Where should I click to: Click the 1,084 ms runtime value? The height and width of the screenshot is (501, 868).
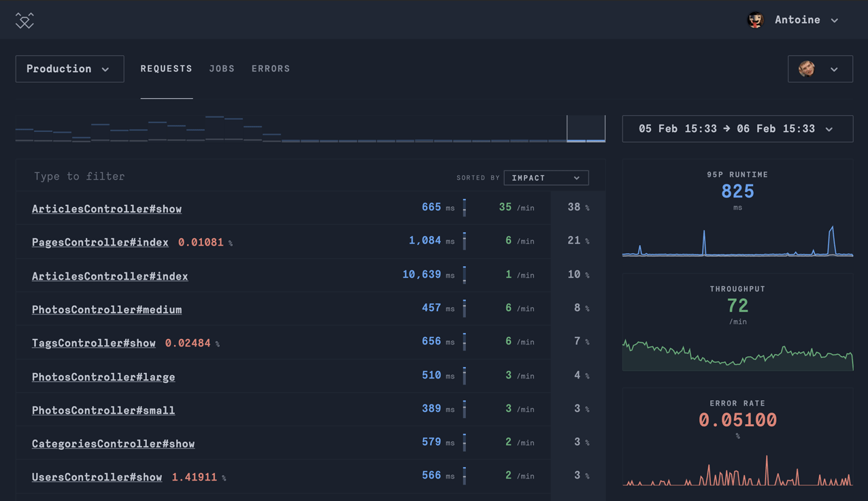[x=432, y=240]
